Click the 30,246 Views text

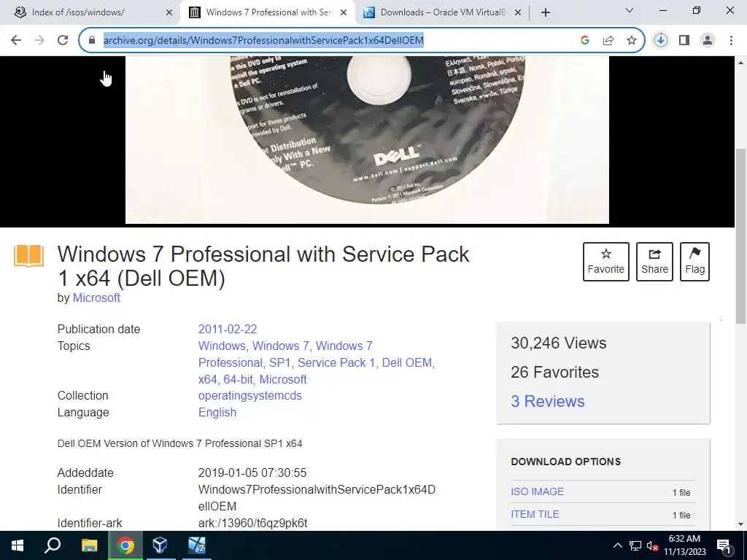click(558, 343)
